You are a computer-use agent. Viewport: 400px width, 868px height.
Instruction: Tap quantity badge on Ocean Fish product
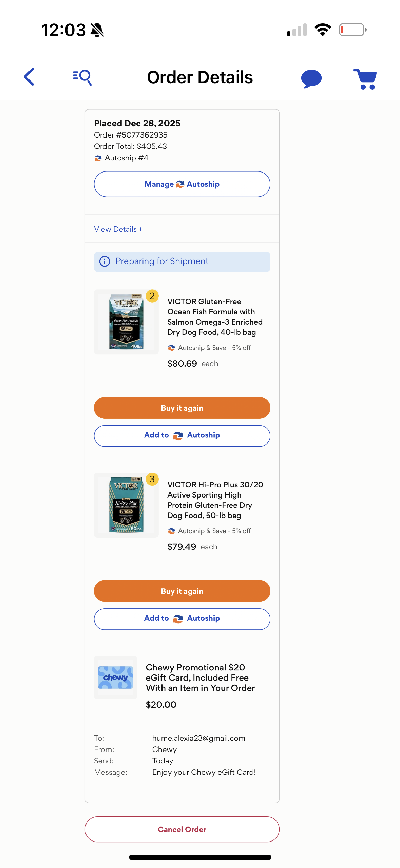click(152, 296)
